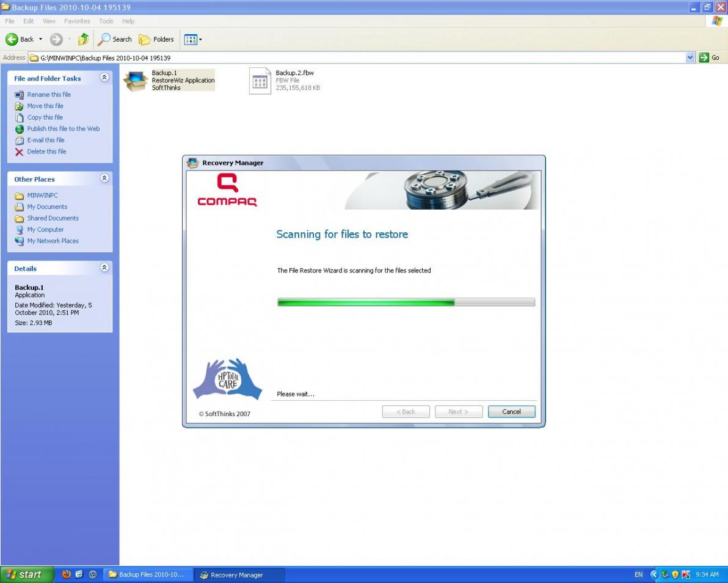This screenshot has width=728, height=583.
Task: Click Publish this file to the Web
Action: 63,129
